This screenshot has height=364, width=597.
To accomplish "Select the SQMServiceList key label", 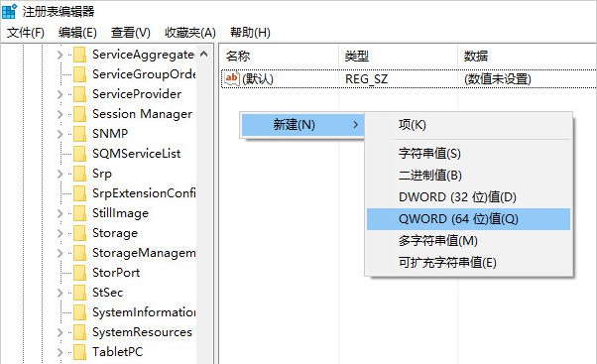I will (136, 154).
